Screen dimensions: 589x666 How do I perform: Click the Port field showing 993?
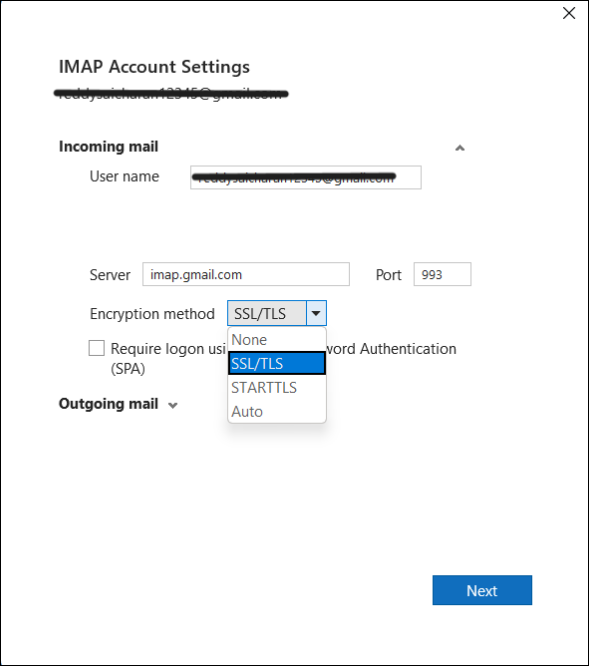click(442, 274)
